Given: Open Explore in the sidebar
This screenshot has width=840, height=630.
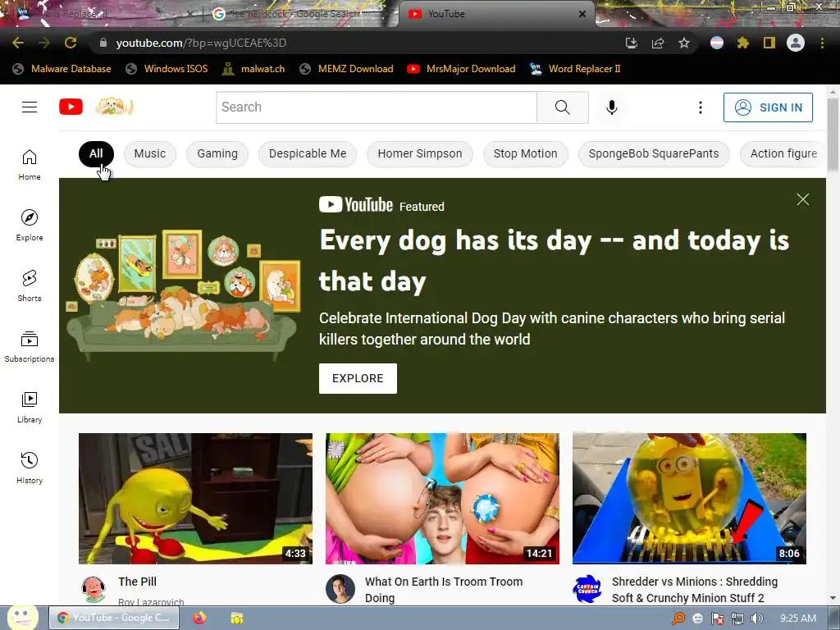Looking at the screenshot, I should tap(30, 225).
